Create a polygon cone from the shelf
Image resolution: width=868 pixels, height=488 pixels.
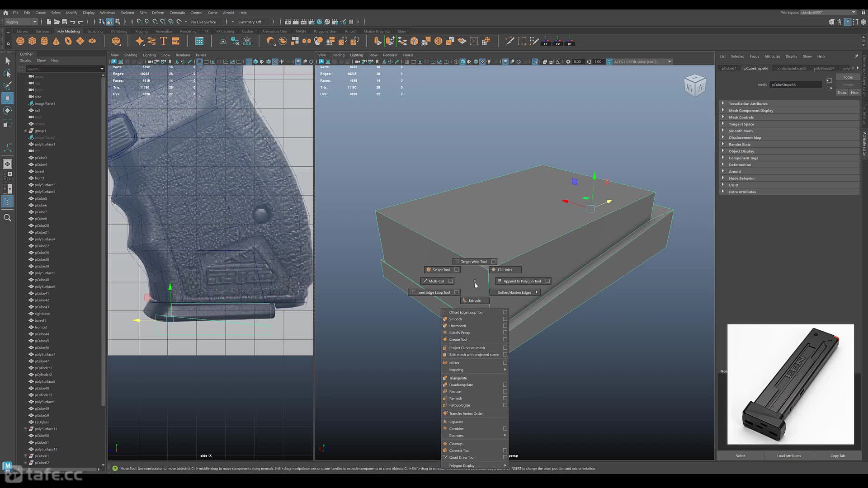click(x=56, y=41)
